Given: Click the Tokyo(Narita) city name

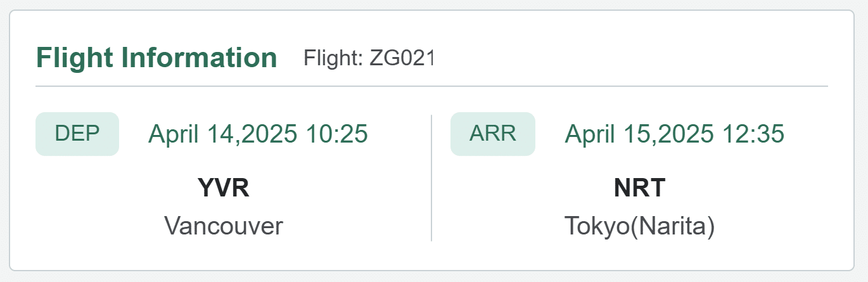Looking at the screenshot, I should (x=640, y=226).
